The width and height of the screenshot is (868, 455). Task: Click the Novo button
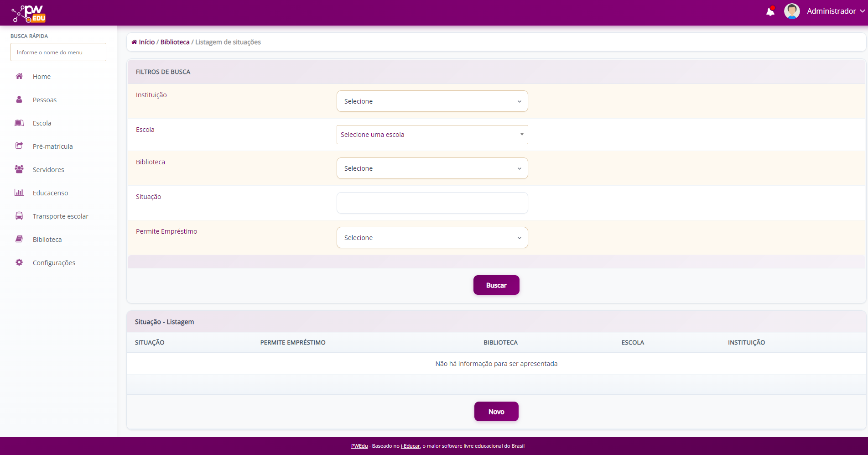[496, 412]
